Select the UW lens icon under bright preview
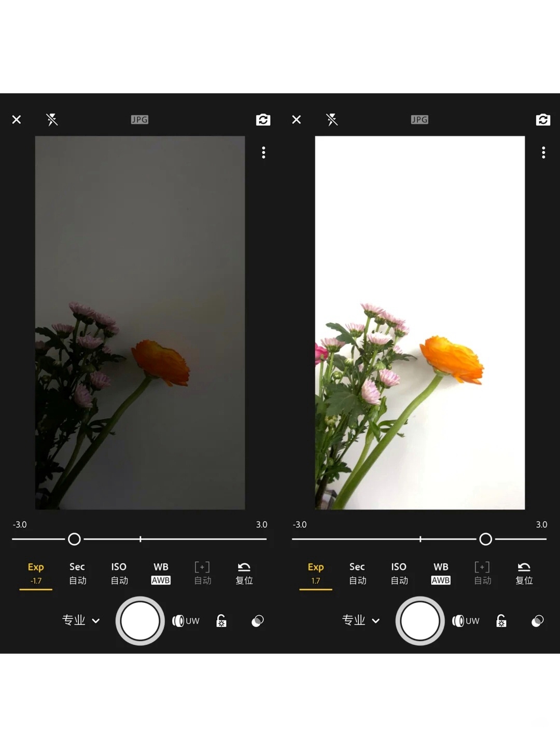The image size is (560, 747). tap(465, 621)
